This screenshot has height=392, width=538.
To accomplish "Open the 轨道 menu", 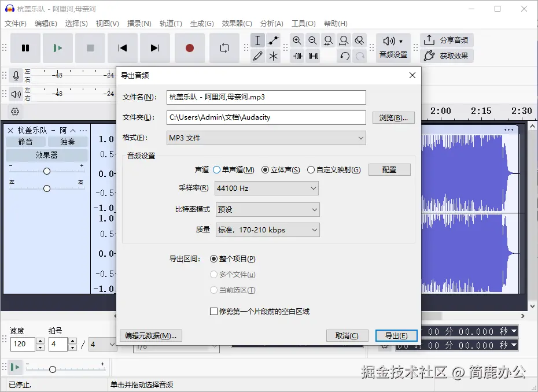I will (x=170, y=24).
